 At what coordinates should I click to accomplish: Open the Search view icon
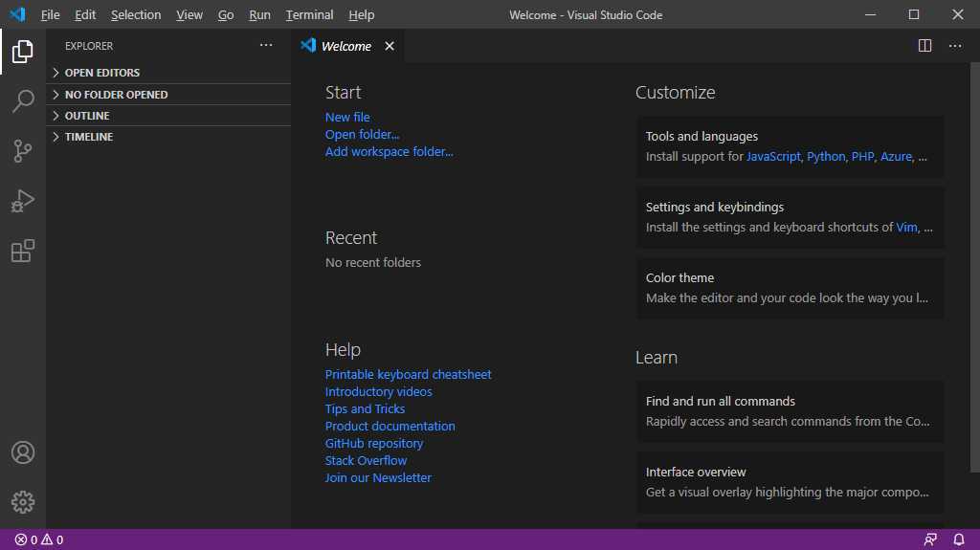pos(23,100)
